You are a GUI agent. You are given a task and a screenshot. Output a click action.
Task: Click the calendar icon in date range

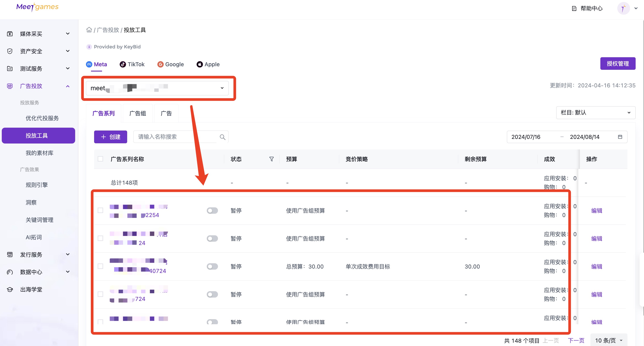point(620,137)
